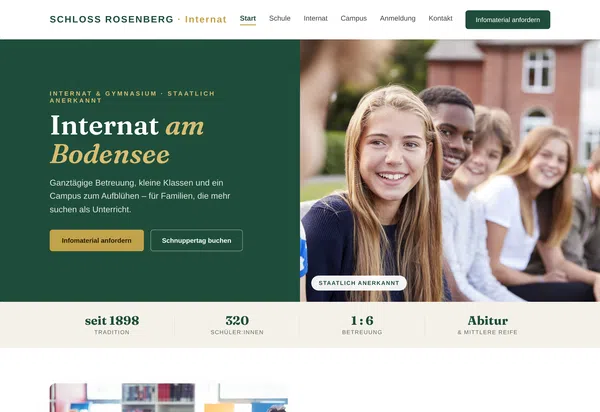Select the '1 : 6' Betreuung stat
600x412 pixels.
(x=362, y=325)
